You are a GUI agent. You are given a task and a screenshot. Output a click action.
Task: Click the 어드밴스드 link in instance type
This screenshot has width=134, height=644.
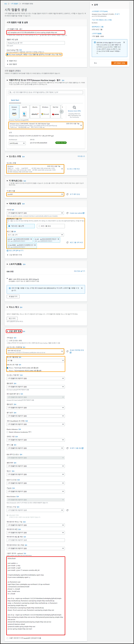point(81,156)
